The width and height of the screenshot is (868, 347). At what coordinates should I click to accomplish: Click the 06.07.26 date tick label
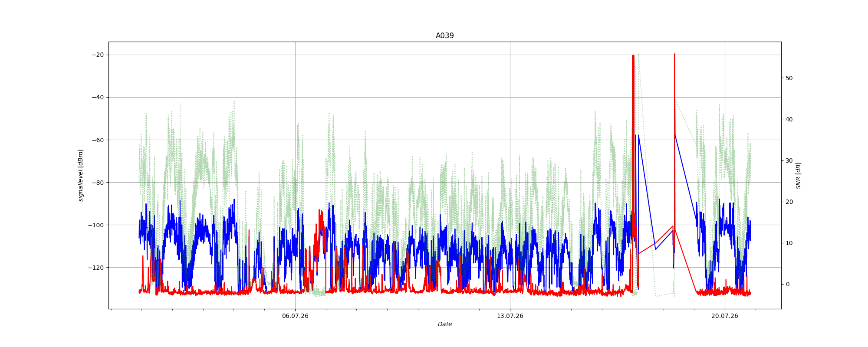pos(295,316)
